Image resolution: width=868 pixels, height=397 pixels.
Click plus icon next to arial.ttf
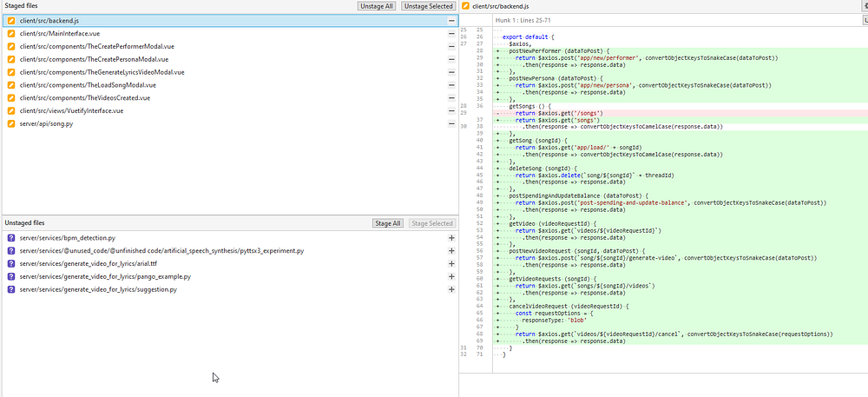tap(451, 263)
